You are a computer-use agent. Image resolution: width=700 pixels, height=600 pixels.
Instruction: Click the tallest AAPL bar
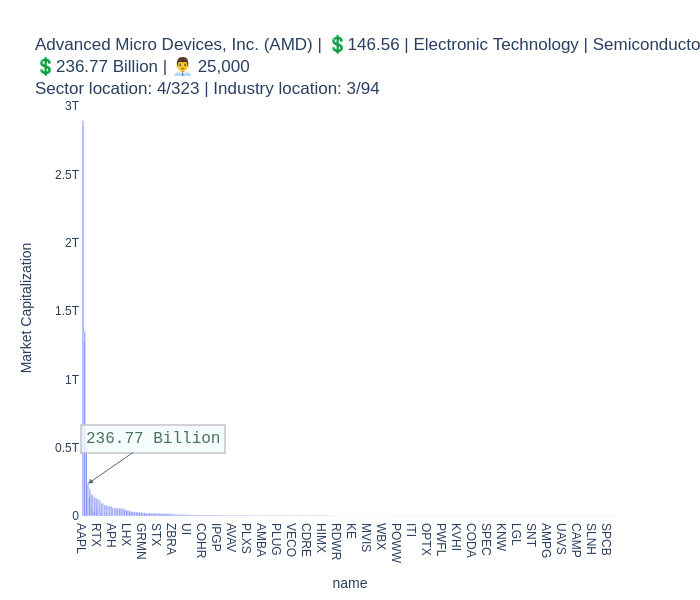tap(83, 318)
